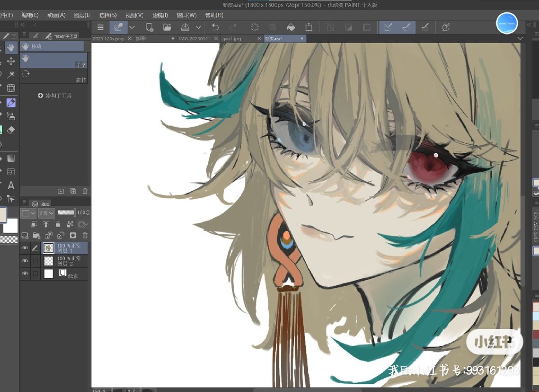This screenshot has width=539, height=392.
Task: Open the help support icon in command bar
Action: point(446,27)
